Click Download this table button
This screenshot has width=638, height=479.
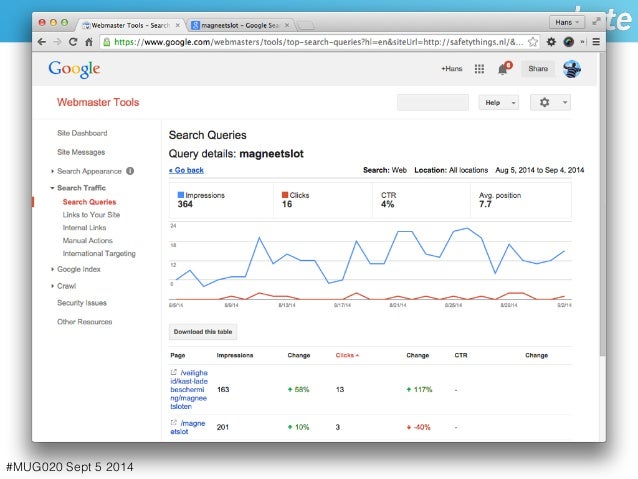(x=203, y=332)
